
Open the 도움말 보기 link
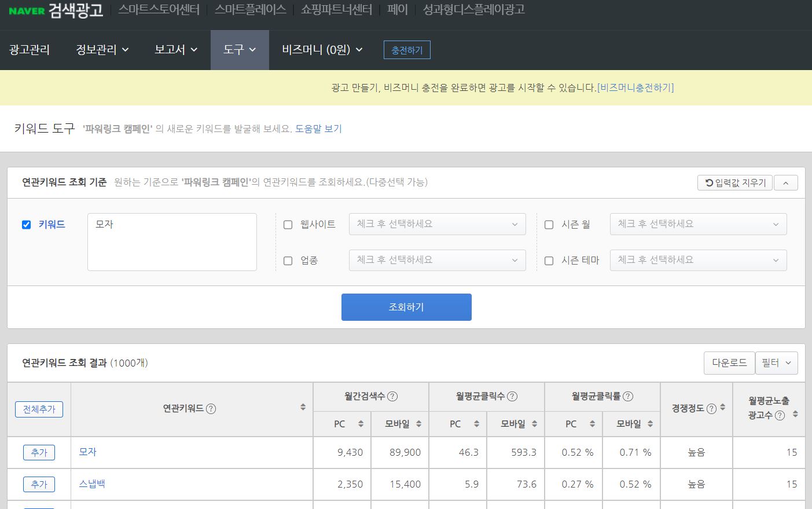click(318, 129)
